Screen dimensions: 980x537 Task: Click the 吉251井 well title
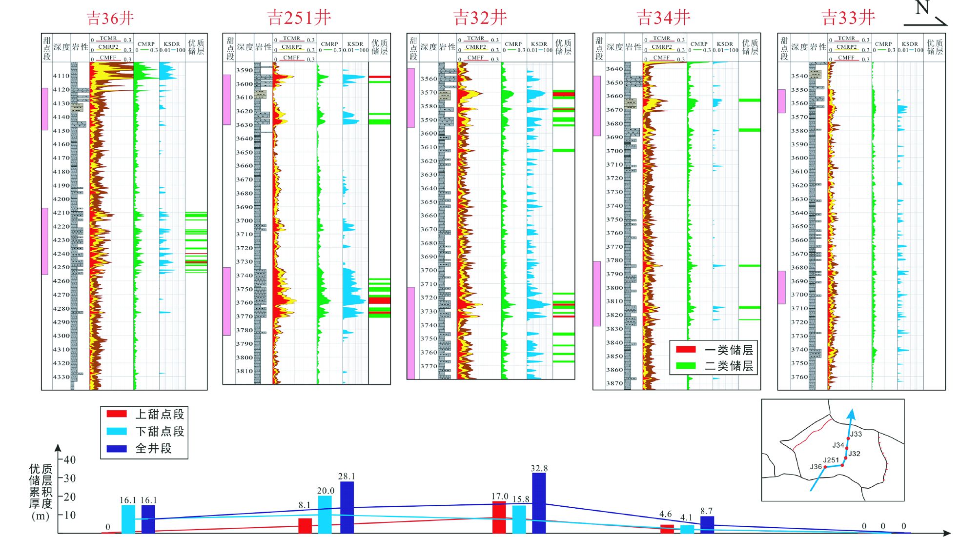[299, 18]
